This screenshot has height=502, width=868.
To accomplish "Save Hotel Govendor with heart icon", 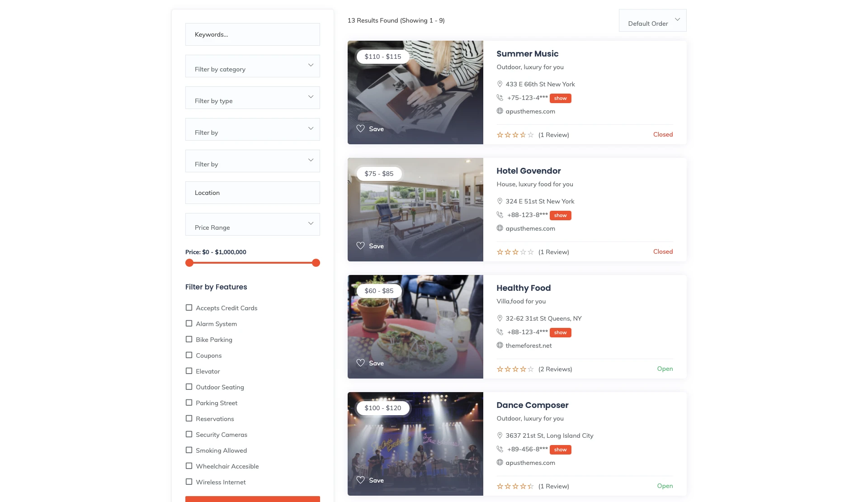I will (x=360, y=246).
